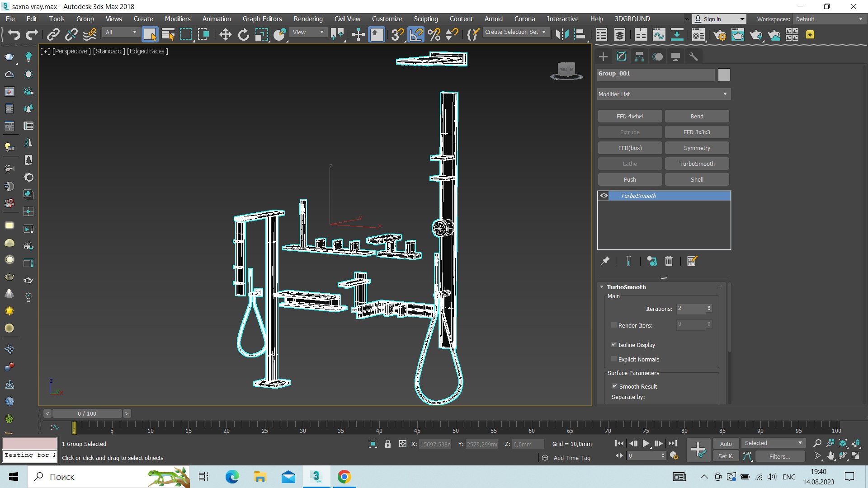Toggle the 3D Snaps icon
Screen dimensions: 868x488
pyautogui.click(x=397, y=34)
